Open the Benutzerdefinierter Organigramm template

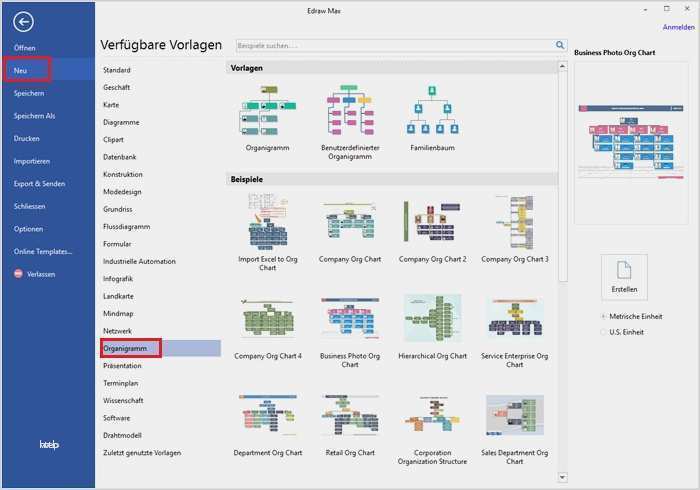[350, 110]
